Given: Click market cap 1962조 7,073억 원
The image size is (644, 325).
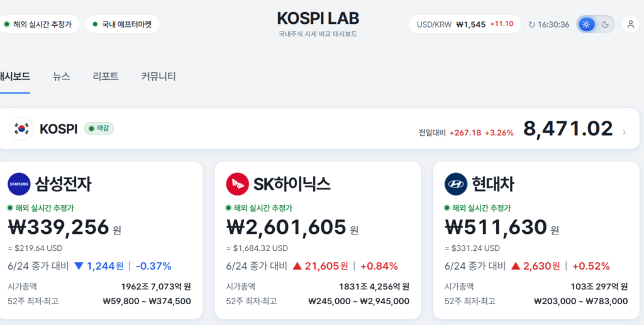Looking at the screenshot, I should [156, 287].
